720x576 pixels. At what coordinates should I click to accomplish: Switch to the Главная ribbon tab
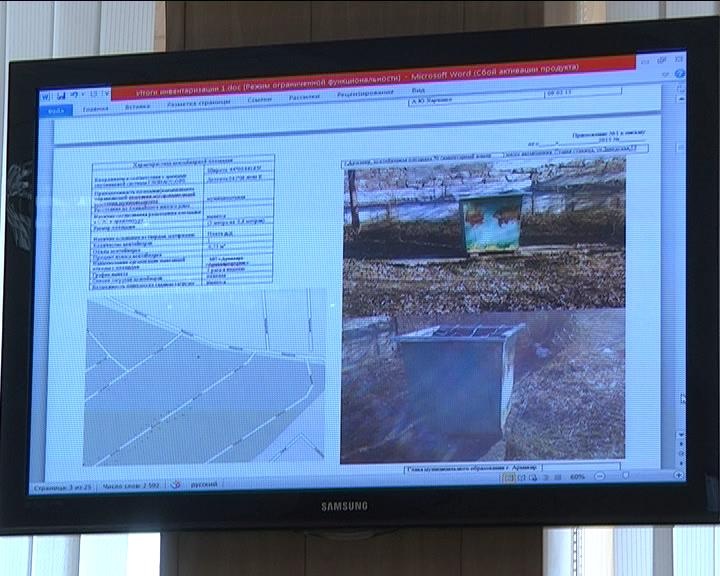coord(96,109)
